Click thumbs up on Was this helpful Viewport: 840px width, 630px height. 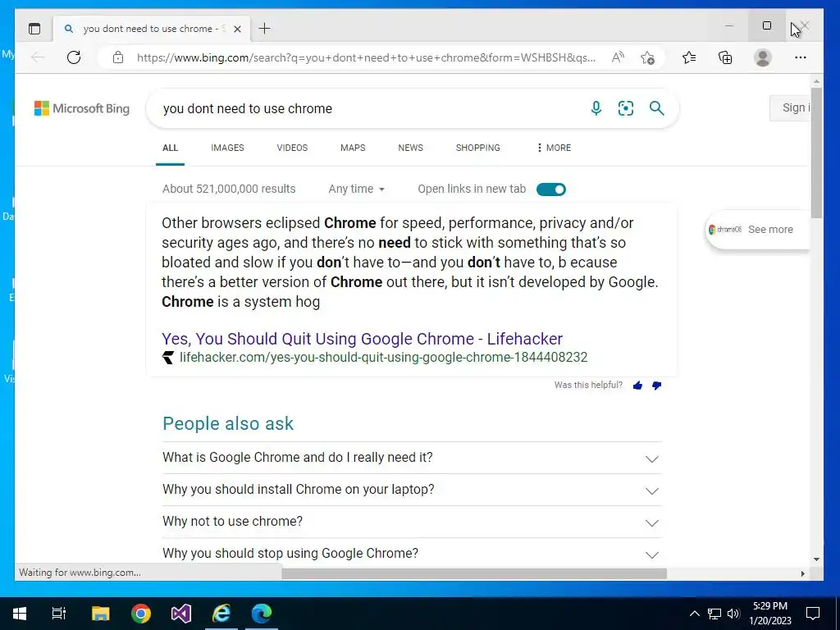coord(637,386)
